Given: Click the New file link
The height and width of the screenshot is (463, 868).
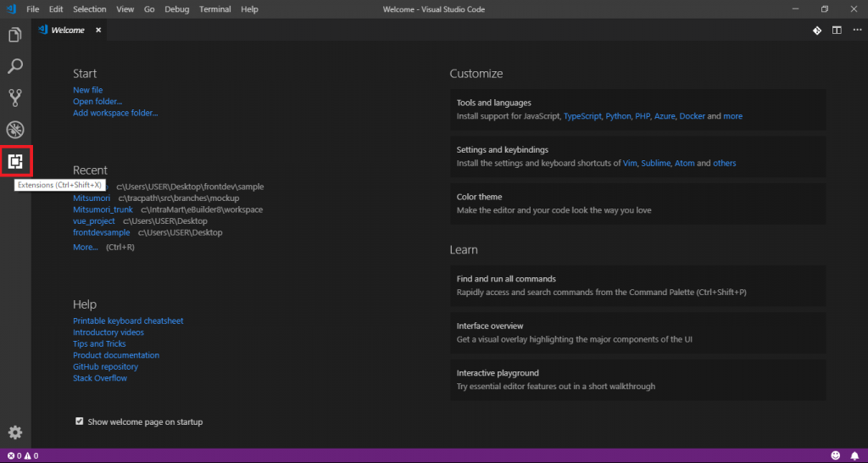Looking at the screenshot, I should coord(87,90).
